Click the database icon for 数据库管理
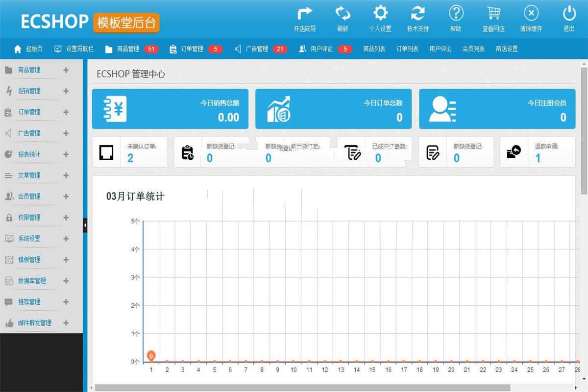Screen dimensions: 588x392 tap(9, 281)
